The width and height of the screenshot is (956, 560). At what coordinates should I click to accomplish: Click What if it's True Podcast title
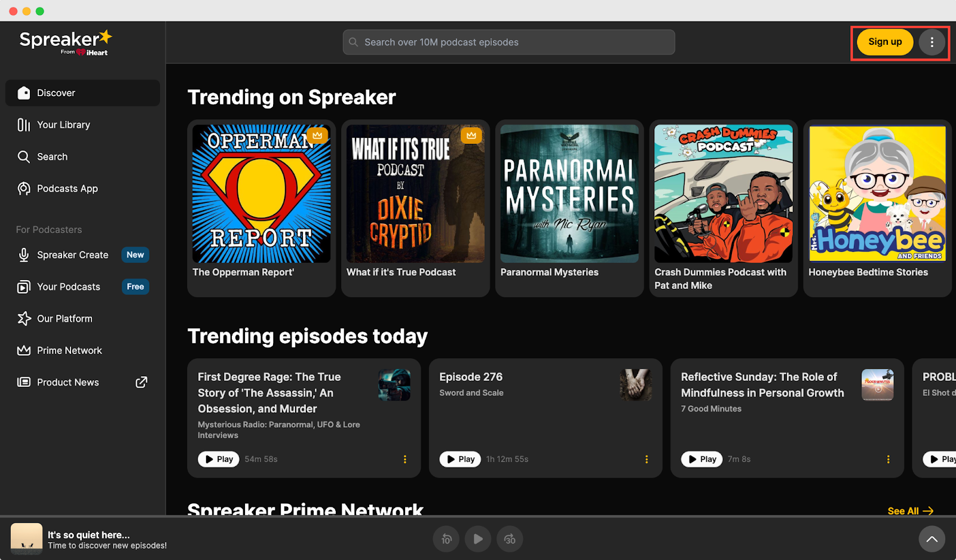point(401,272)
